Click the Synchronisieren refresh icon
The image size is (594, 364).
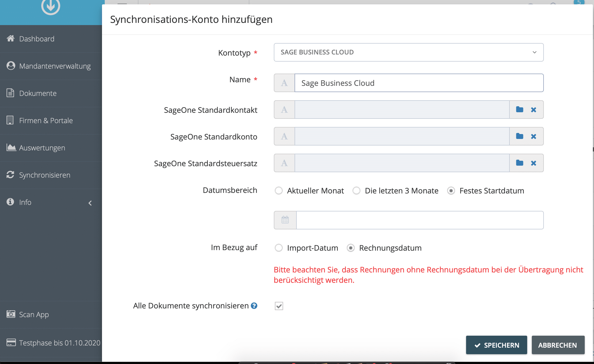click(10, 175)
